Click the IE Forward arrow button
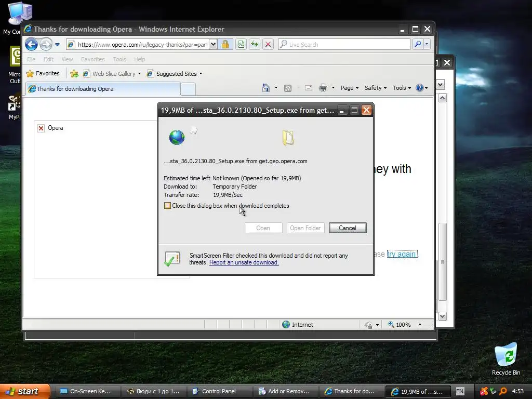 pos(46,45)
